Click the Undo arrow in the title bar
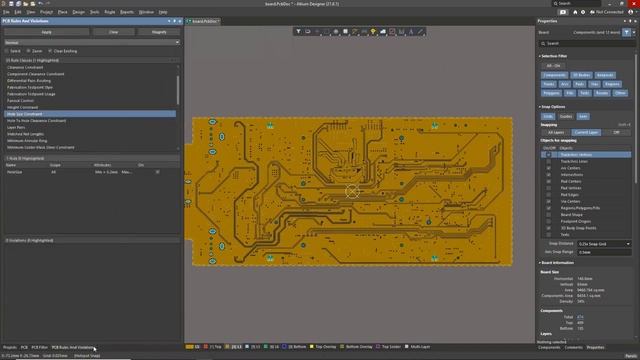 click(40, 4)
